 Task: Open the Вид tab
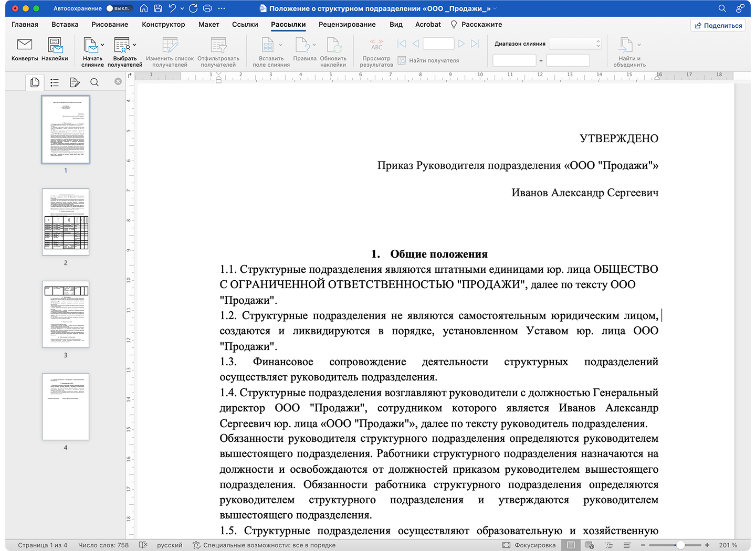pos(396,24)
